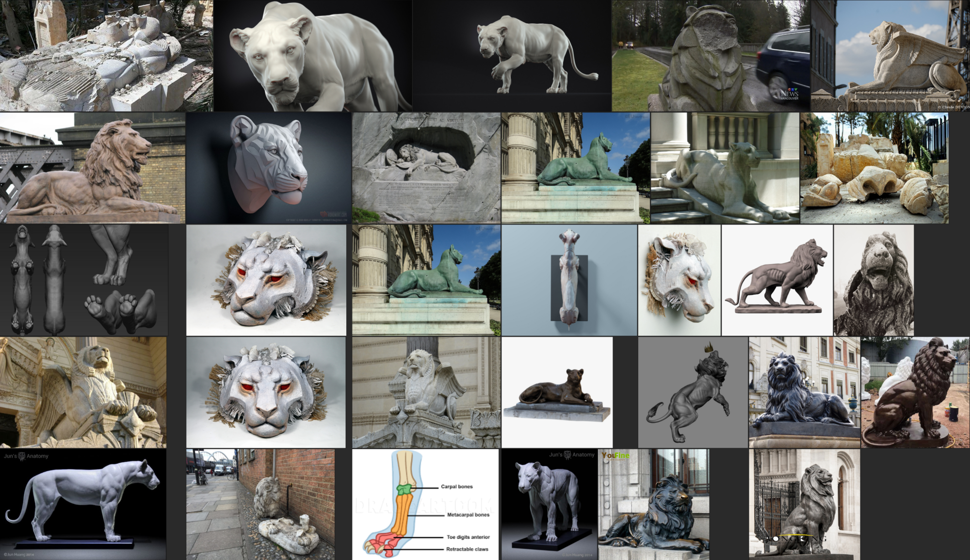Open the Jun's Anatomy white lioness side view
Screen dimensions: 970x560
click(x=83, y=504)
